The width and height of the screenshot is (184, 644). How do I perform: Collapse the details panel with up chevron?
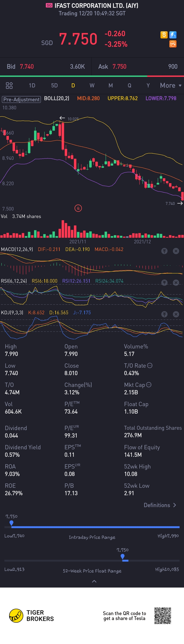pos(94,581)
